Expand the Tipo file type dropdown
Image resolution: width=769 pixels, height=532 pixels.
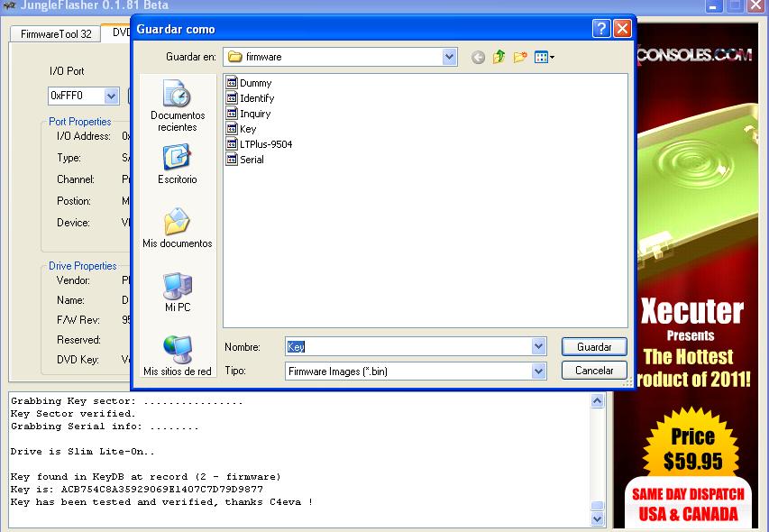pos(538,371)
